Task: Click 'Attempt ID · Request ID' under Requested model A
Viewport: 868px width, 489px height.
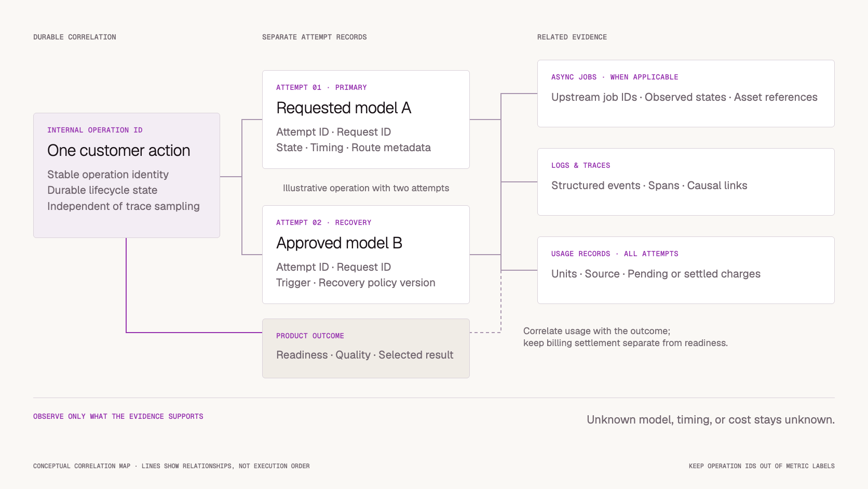Action: (x=333, y=132)
